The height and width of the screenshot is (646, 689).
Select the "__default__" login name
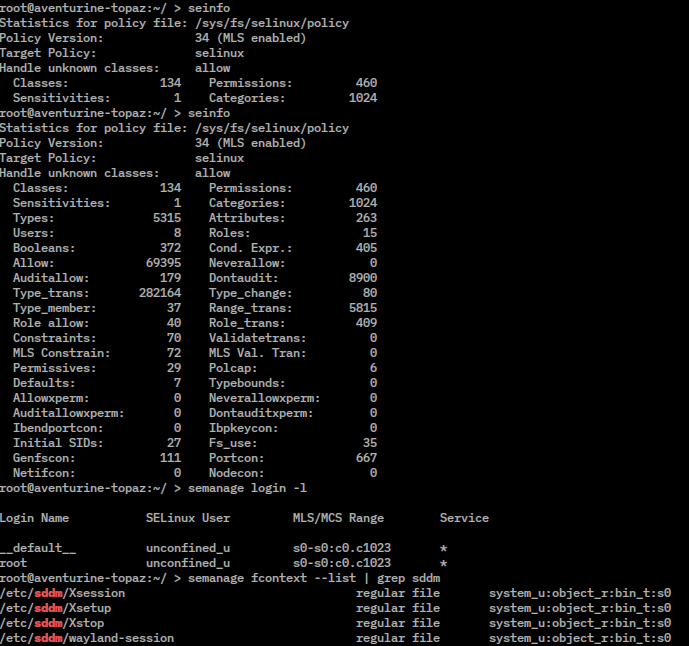coord(38,548)
